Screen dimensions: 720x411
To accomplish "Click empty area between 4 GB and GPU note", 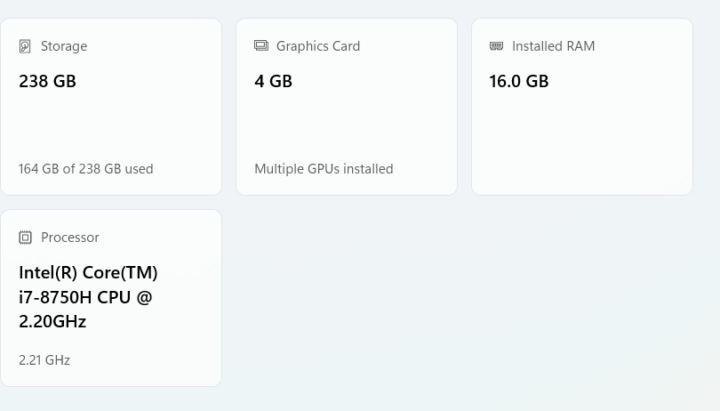I will [346, 125].
